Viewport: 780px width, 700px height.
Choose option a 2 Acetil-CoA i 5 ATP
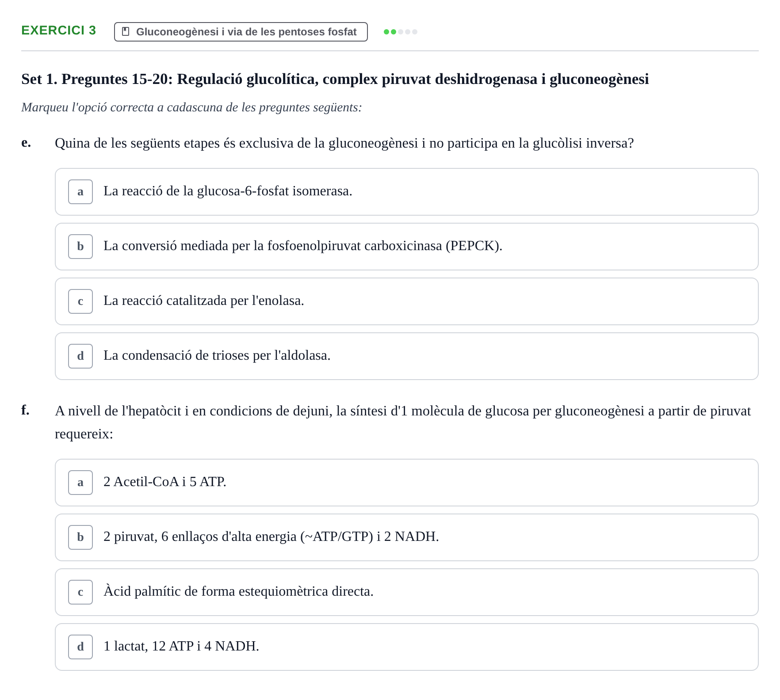pyautogui.click(x=406, y=483)
